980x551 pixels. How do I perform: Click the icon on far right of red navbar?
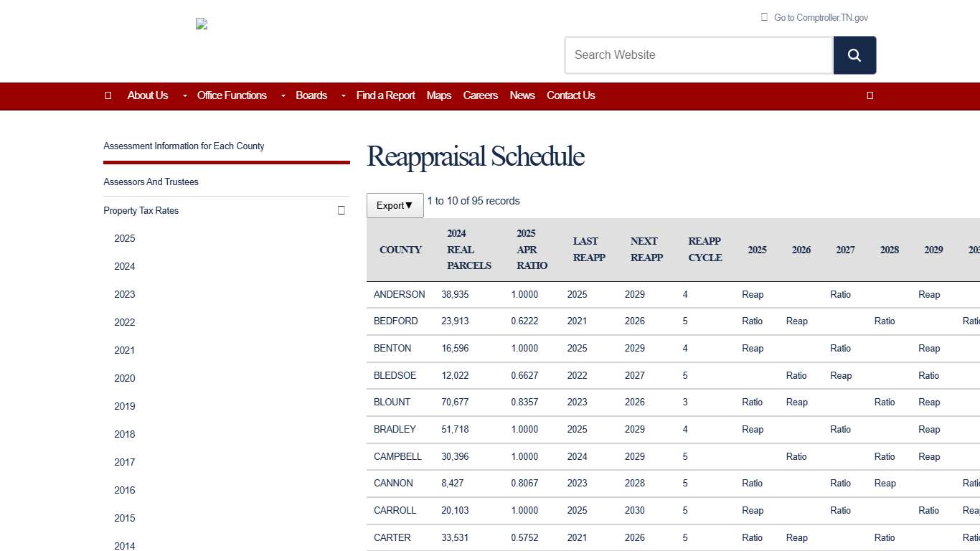pos(870,95)
